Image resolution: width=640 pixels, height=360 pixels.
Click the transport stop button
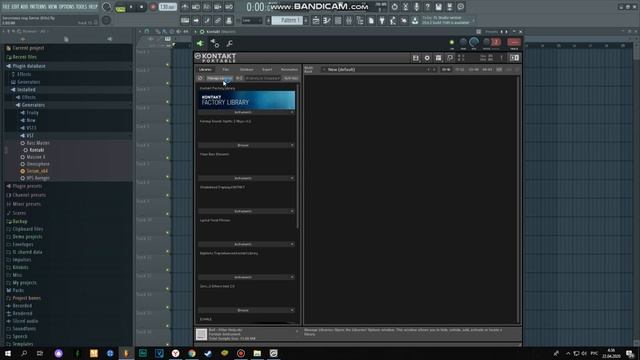click(x=142, y=7)
